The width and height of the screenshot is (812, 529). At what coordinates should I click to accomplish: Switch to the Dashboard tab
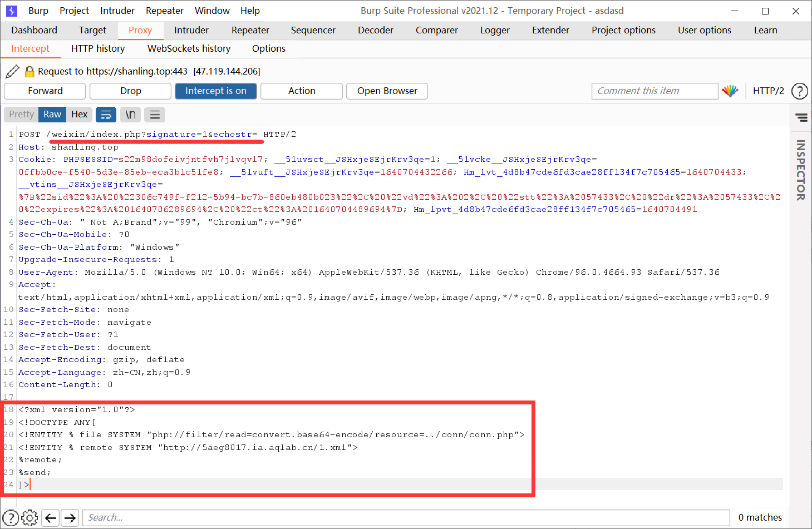[34, 30]
